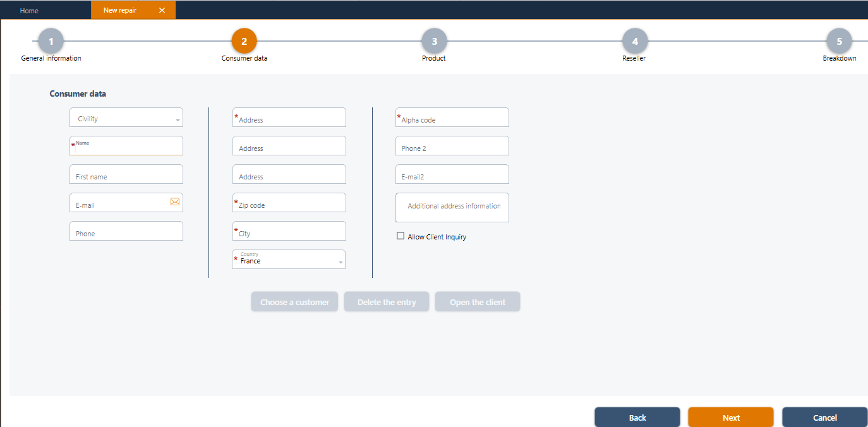Click the General information step label

pyautogui.click(x=51, y=58)
